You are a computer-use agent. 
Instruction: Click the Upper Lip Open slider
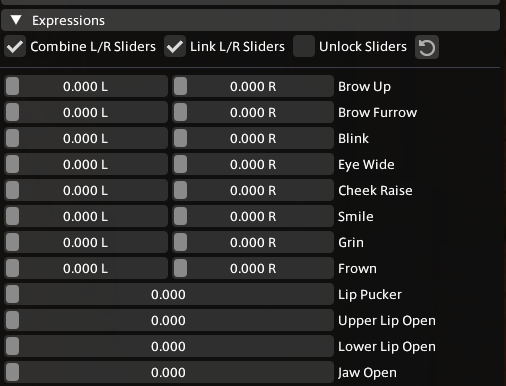tap(169, 320)
